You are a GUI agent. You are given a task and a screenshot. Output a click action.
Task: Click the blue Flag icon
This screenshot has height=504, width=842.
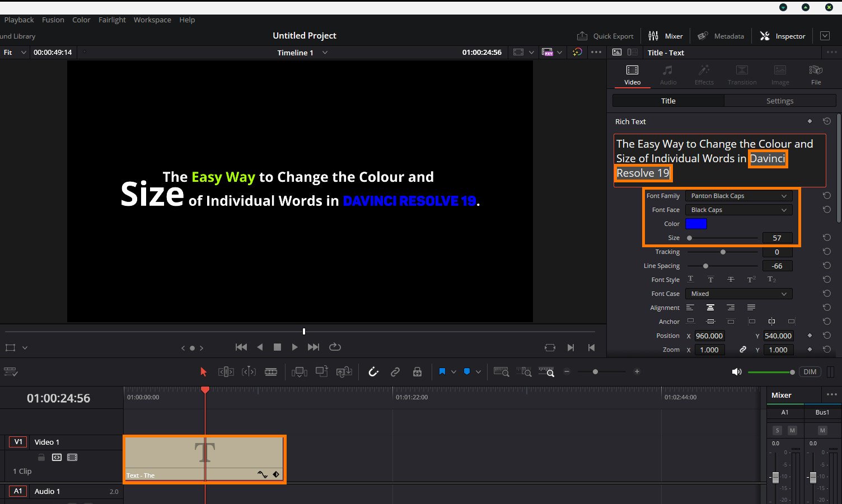442,371
